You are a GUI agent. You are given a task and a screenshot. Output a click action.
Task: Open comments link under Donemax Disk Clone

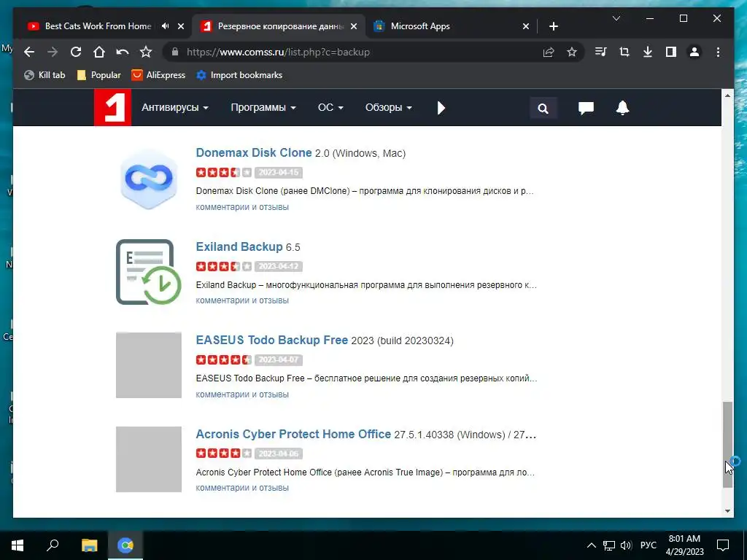(x=242, y=207)
